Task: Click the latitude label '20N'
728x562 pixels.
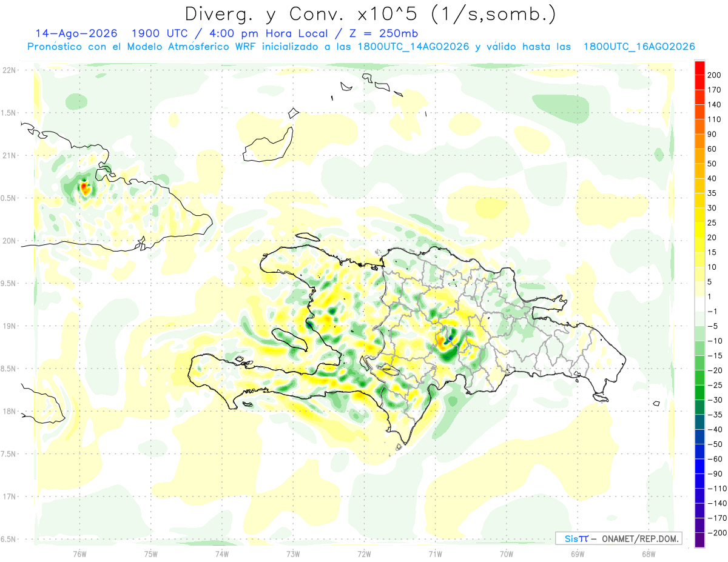Action: click(9, 241)
